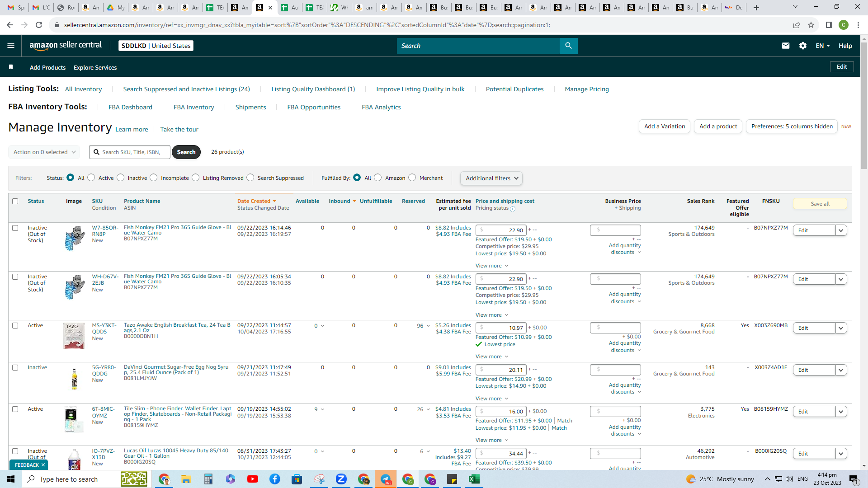
Task: Open the EN language dropdown
Action: point(823,46)
